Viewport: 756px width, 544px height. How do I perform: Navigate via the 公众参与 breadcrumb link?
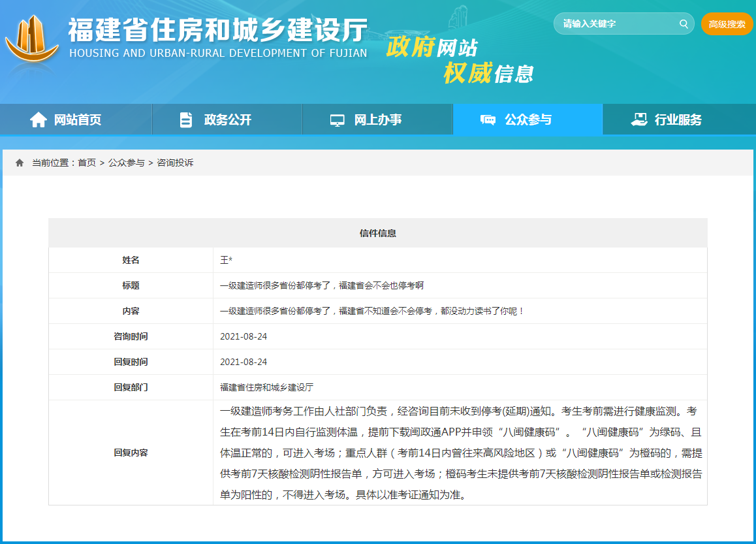[126, 163]
